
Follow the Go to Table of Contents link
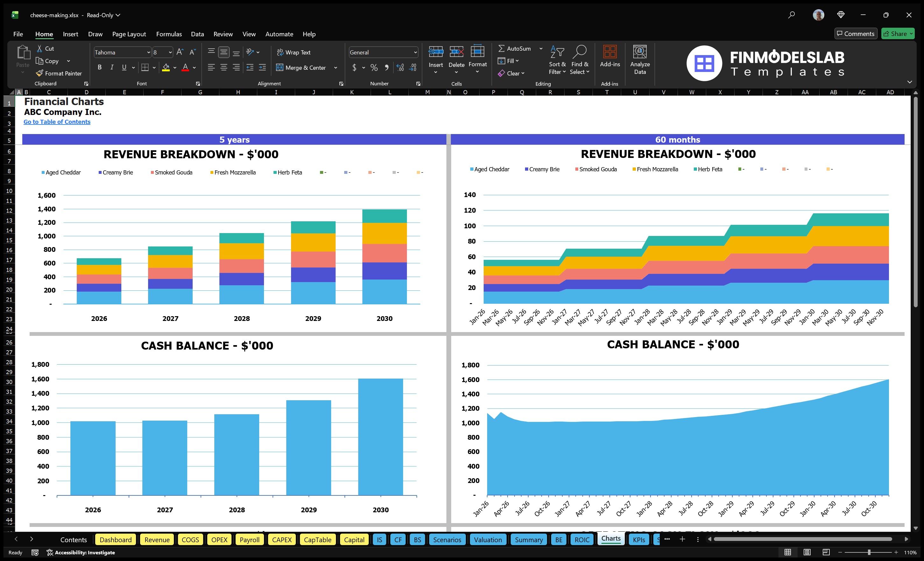tap(57, 122)
